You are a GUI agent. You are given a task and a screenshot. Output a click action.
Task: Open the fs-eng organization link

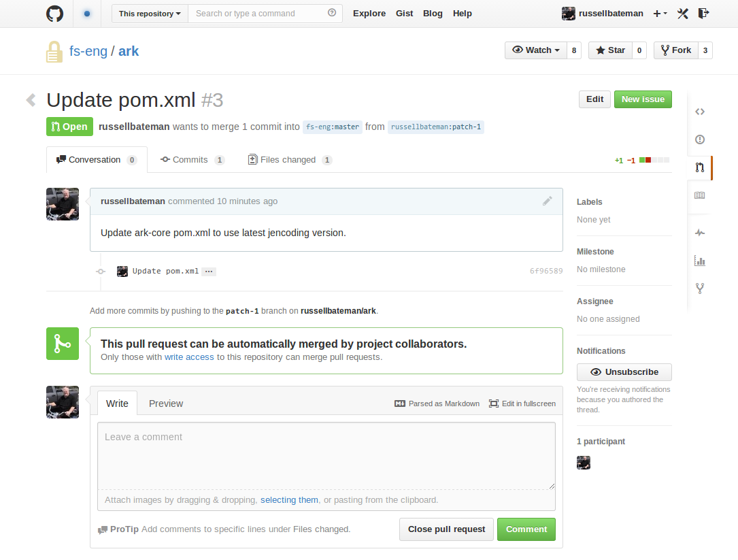click(88, 51)
